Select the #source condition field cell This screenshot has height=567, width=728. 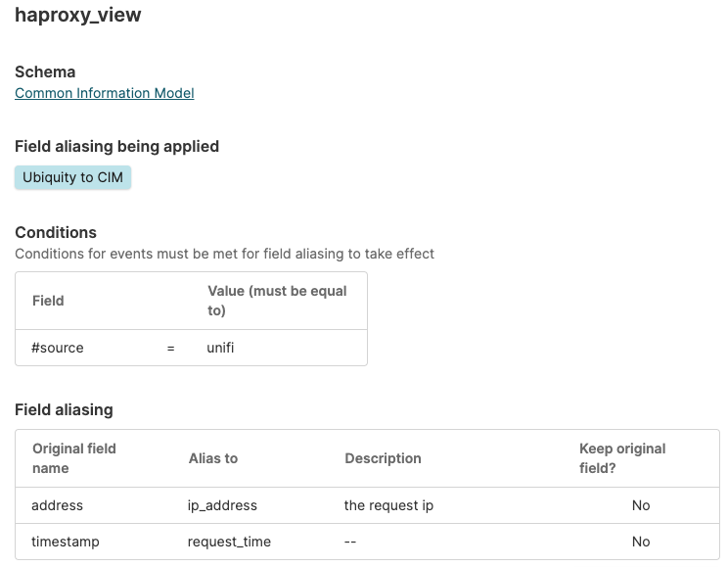[58, 348]
